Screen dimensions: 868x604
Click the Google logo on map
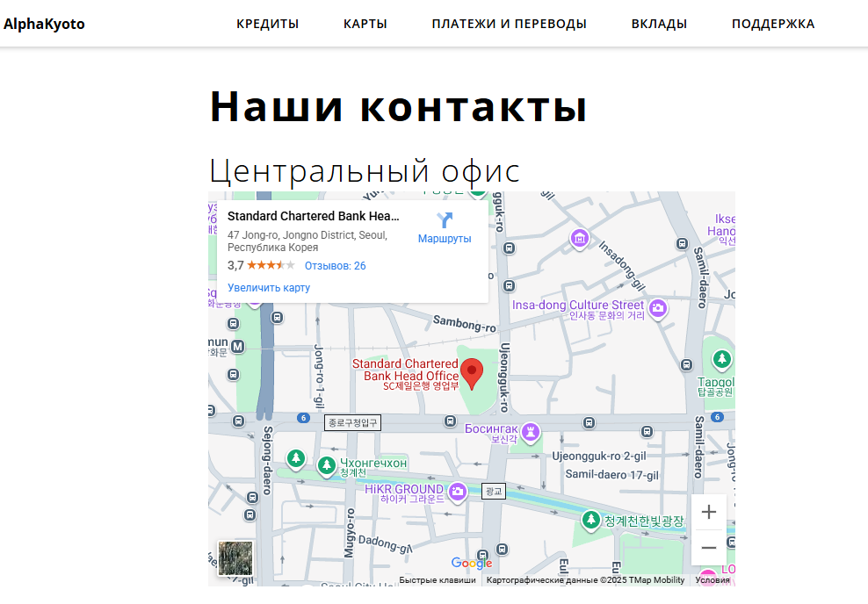click(x=472, y=563)
